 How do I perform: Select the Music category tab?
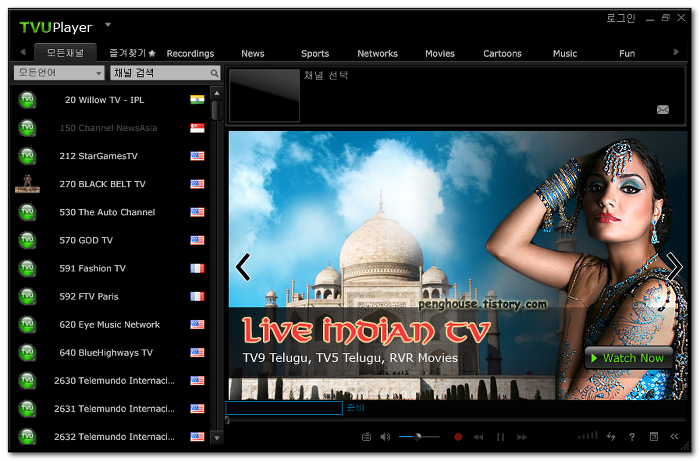(565, 54)
